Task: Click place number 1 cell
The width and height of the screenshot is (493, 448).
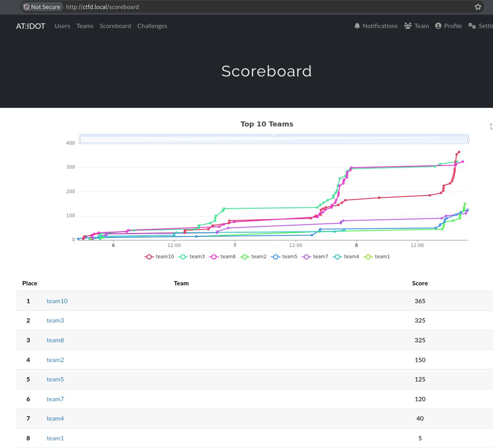Action: tap(28, 301)
